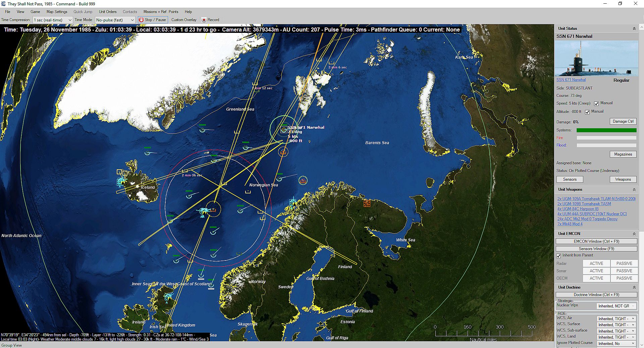
Task: Select the cyan airbase icon in Scotland
Action: click(x=168, y=296)
